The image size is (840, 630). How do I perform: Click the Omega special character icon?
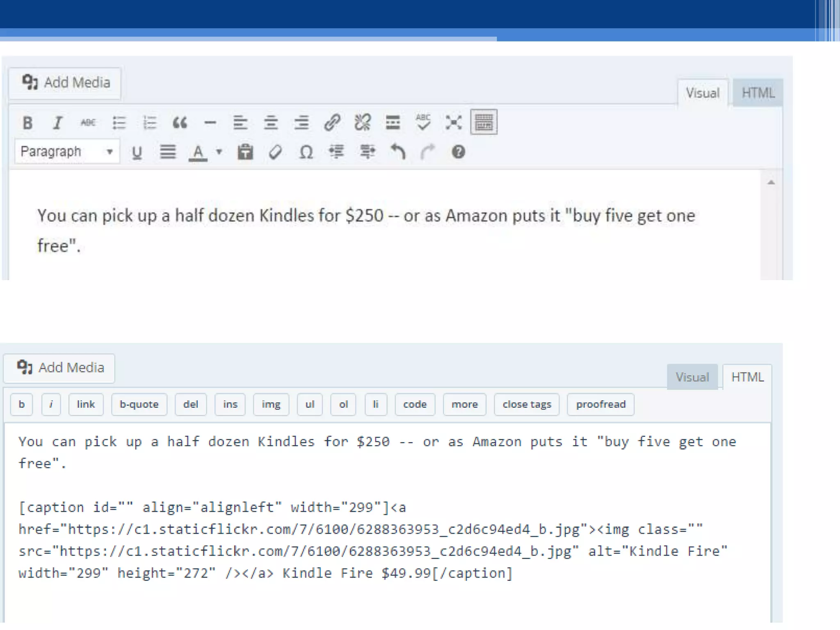click(306, 152)
